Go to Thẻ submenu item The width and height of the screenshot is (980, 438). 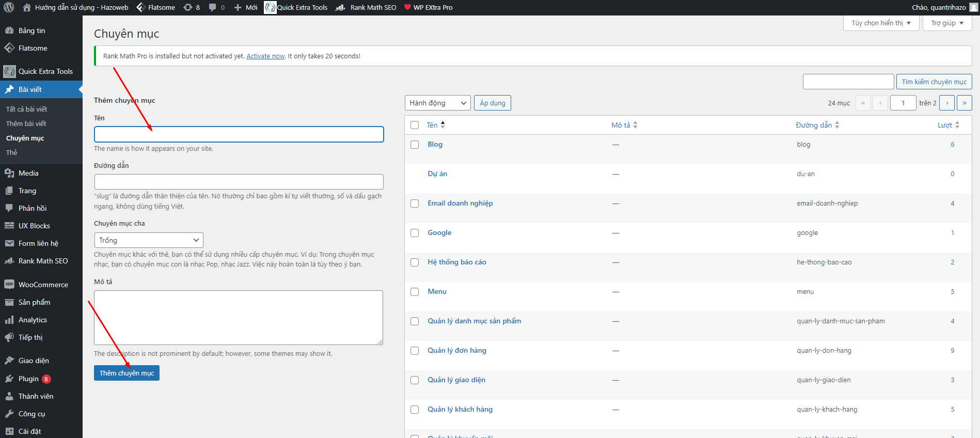click(x=11, y=152)
